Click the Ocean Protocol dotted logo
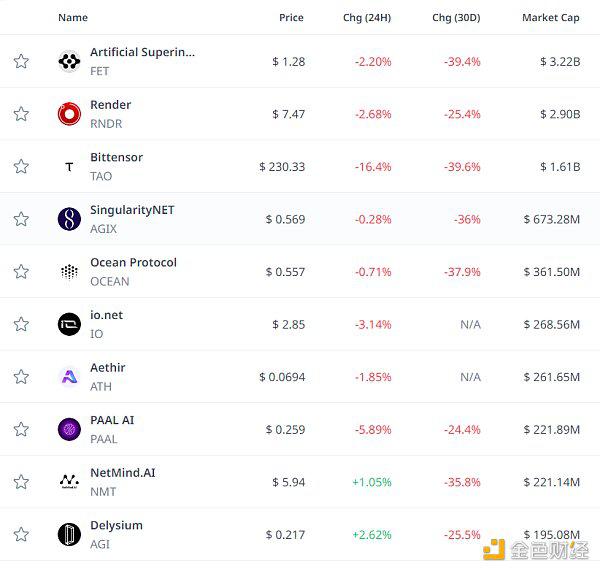This screenshot has height=571, width=600. 69,272
